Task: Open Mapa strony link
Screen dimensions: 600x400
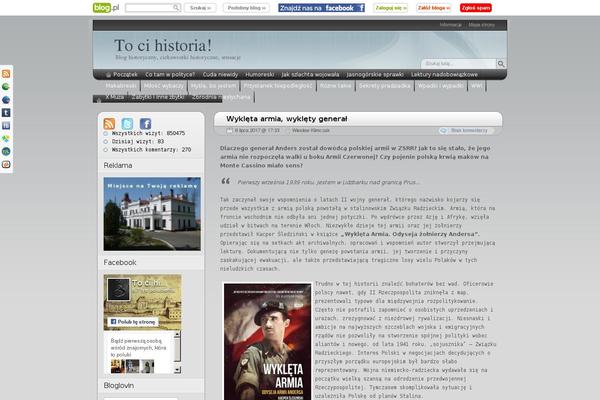Action: [481, 25]
